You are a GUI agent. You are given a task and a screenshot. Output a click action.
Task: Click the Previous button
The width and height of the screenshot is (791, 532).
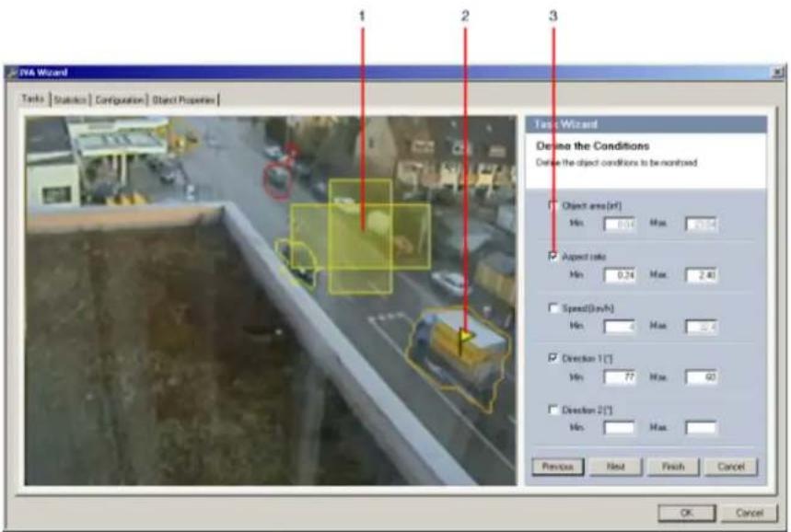(x=558, y=467)
